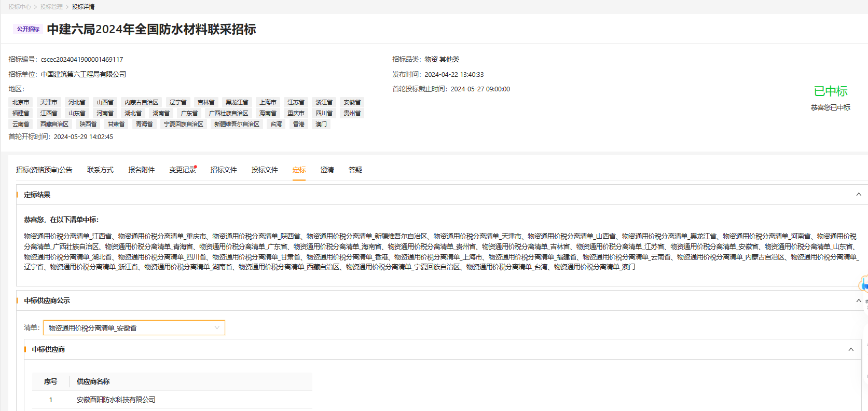Click the 序号 column header
Image resolution: width=868 pixels, height=411 pixels.
(x=50, y=381)
